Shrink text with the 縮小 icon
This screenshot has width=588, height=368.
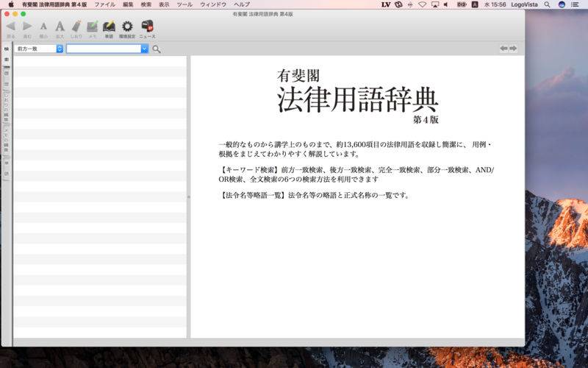pos(43,26)
